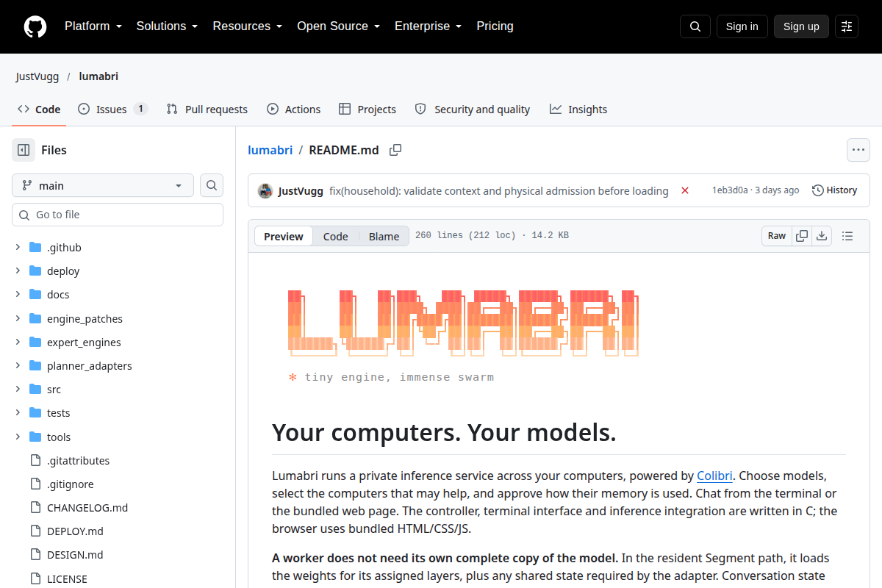The height and width of the screenshot is (588, 882).
Task: Go to JustVugg owner breadcrumb
Action: (x=37, y=76)
